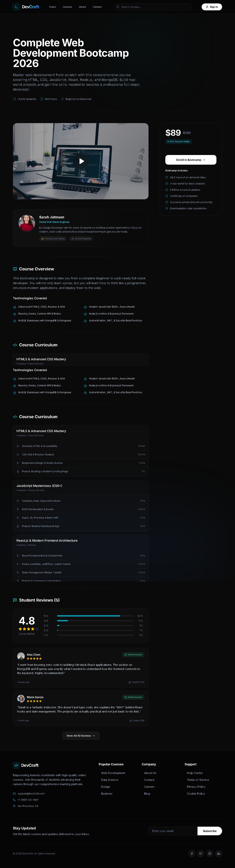Open the Twitter social icon in footer
Screen dimensions: 235x868
click(x=201, y=853)
